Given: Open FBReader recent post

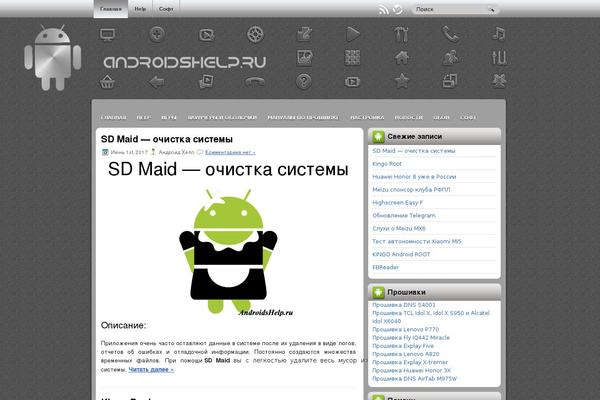Looking at the screenshot, I should 385,267.
